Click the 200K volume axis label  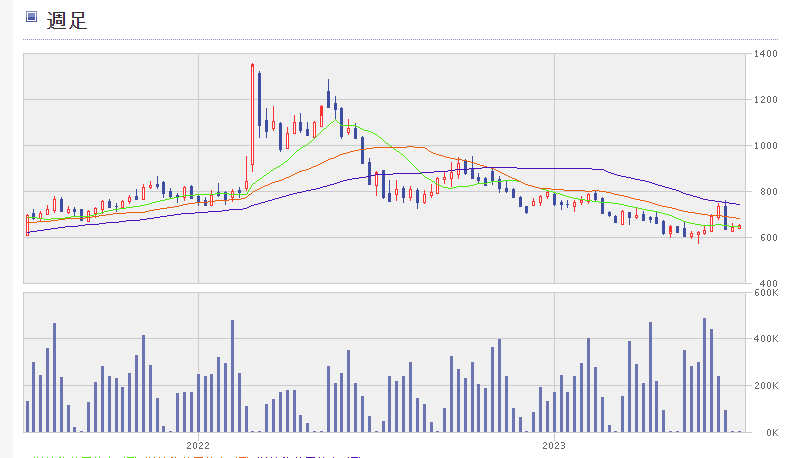pos(767,386)
